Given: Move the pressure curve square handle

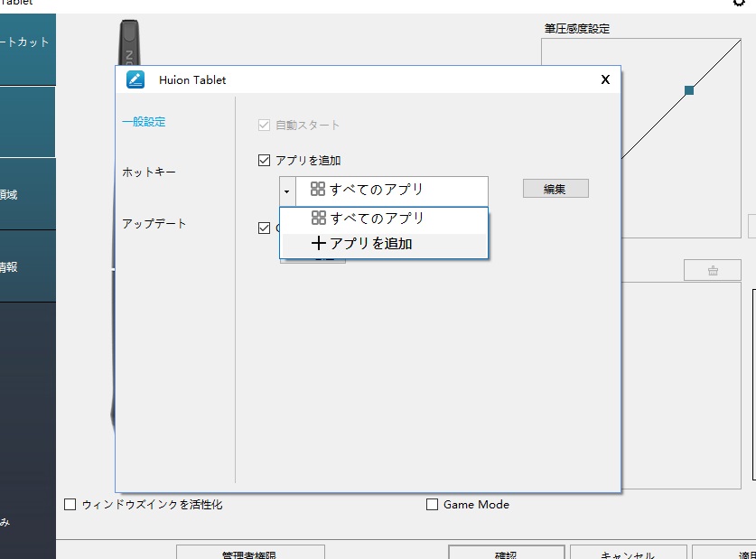Looking at the screenshot, I should tap(689, 90).
